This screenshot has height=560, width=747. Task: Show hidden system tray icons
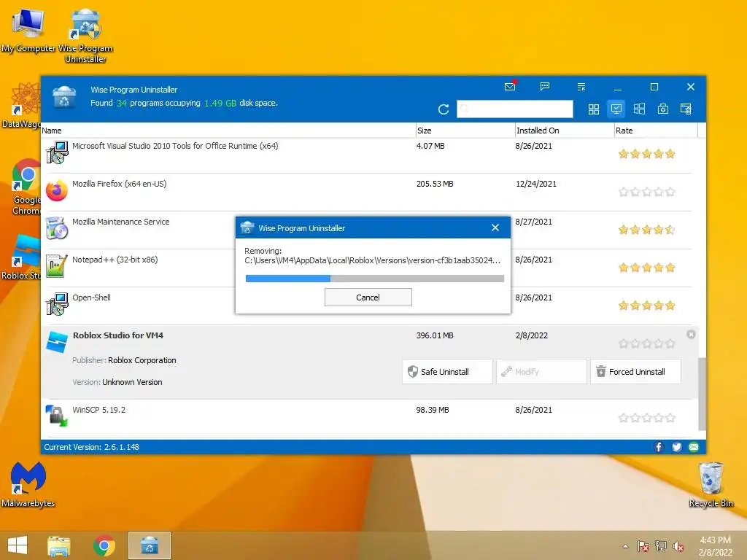point(625,546)
